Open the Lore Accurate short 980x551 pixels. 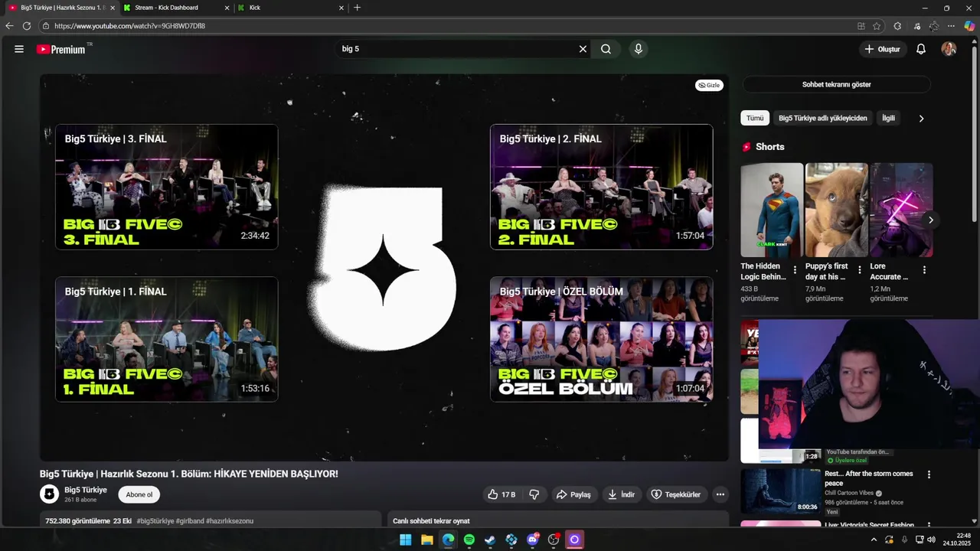coord(901,210)
